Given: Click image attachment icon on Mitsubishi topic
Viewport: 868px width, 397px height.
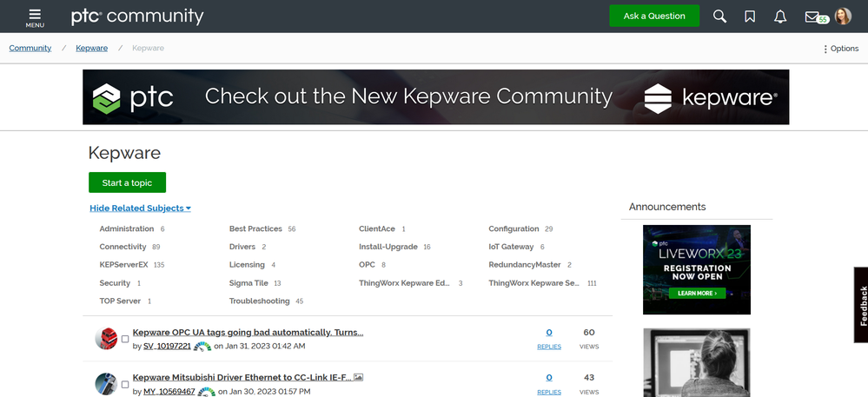Looking at the screenshot, I should click(x=358, y=377).
